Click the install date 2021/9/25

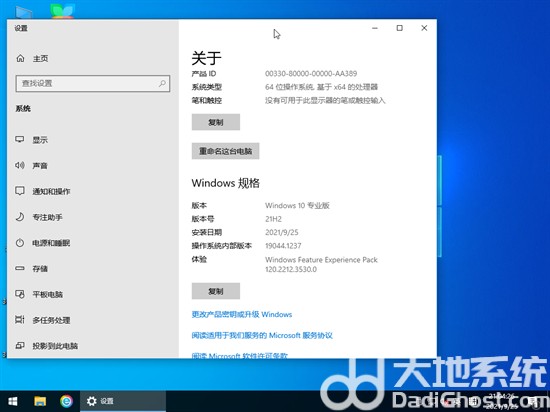tap(282, 232)
